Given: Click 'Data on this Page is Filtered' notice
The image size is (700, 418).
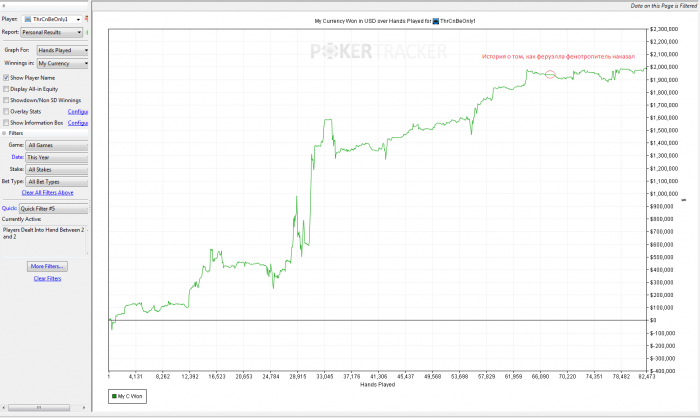Looking at the screenshot, I should pyautogui.click(x=663, y=6).
